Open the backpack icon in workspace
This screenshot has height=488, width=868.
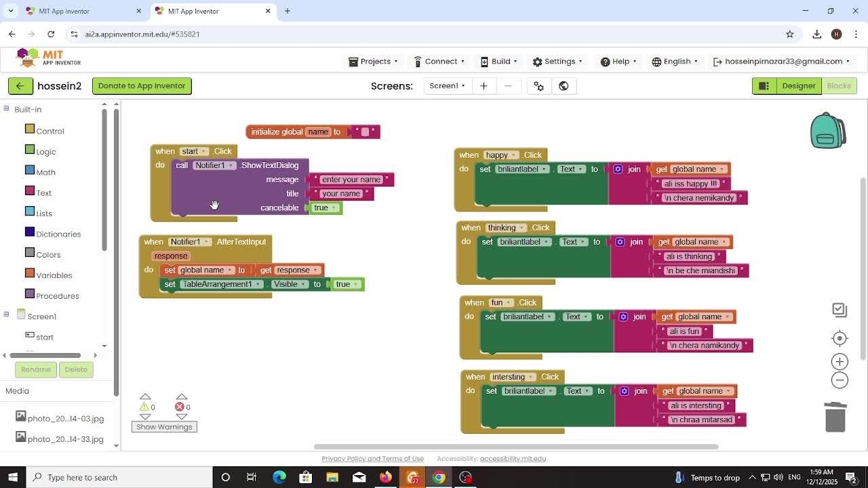(x=827, y=131)
